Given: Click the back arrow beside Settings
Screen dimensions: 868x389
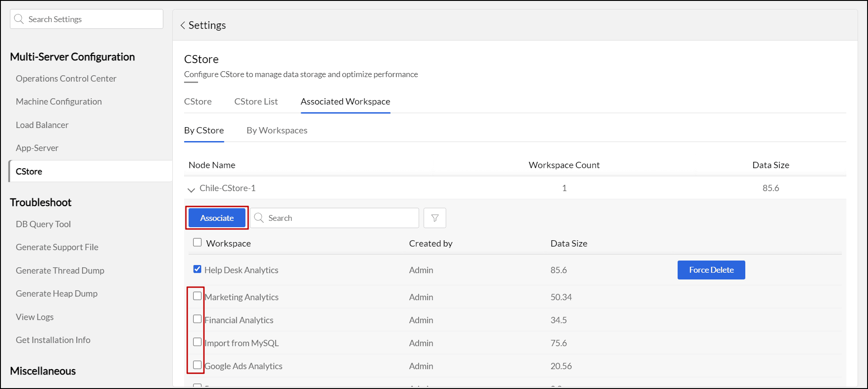Looking at the screenshot, I should coord(183,26).
